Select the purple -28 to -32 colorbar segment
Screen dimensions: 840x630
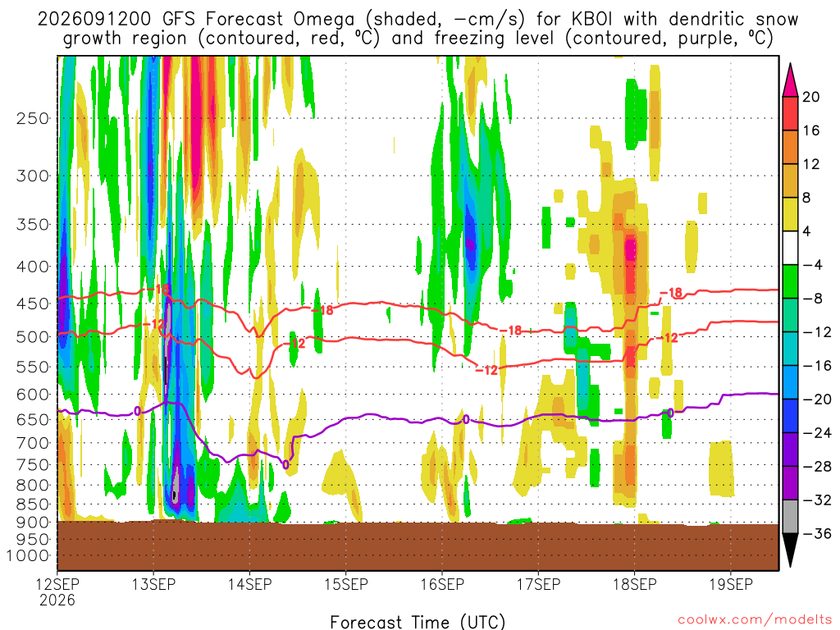pos(790,483)
